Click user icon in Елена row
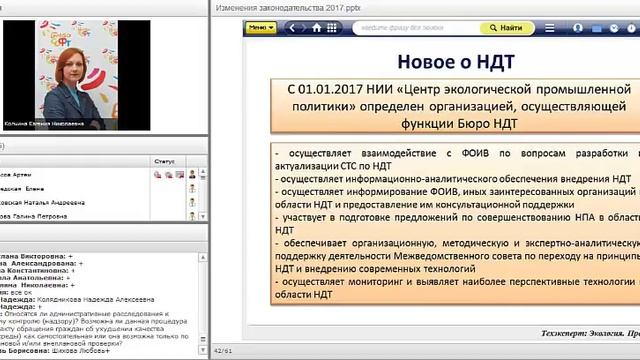The height and width of the screenshot is (360, 640). tap(192, 189)
